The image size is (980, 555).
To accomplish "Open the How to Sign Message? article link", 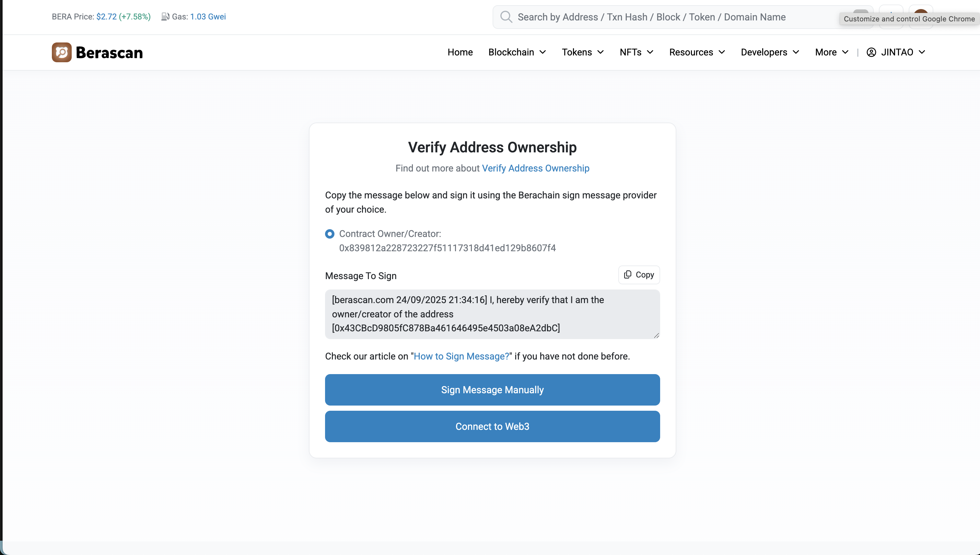I will tap(461, 356).
